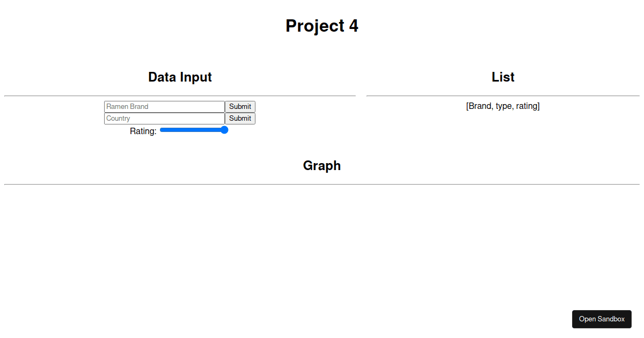Image resolution: width=644 pixels, height=338 pixels.
Task: Click inside the empty Graph area
Action: pyautogui.click(x=322, y=241)
